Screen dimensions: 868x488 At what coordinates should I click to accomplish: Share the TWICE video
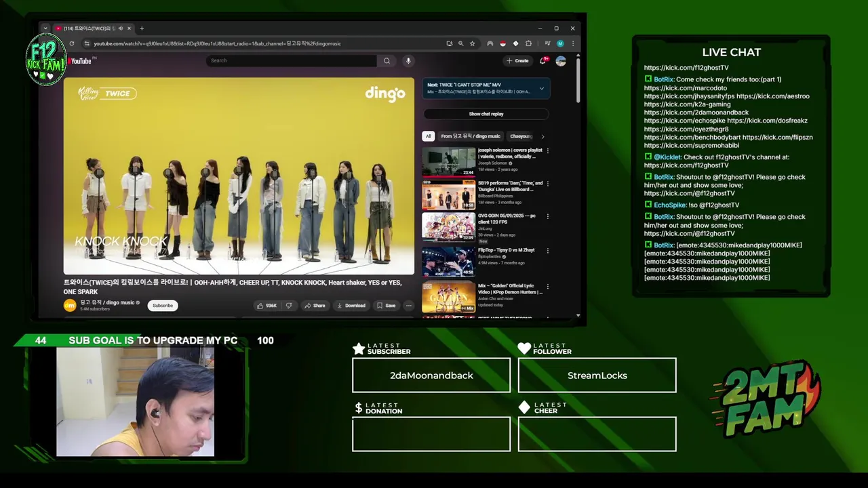coord(315,306)
